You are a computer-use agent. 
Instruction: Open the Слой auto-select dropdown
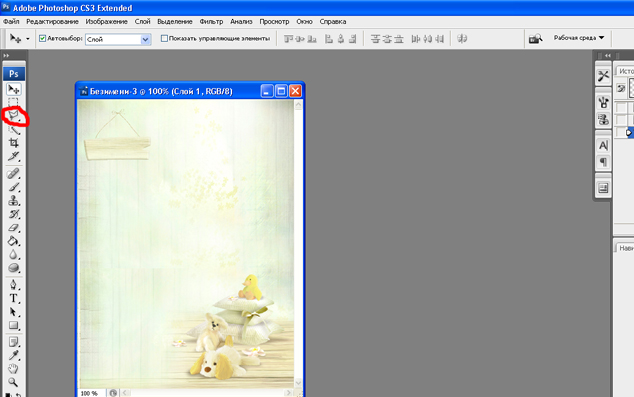point(146,39)
